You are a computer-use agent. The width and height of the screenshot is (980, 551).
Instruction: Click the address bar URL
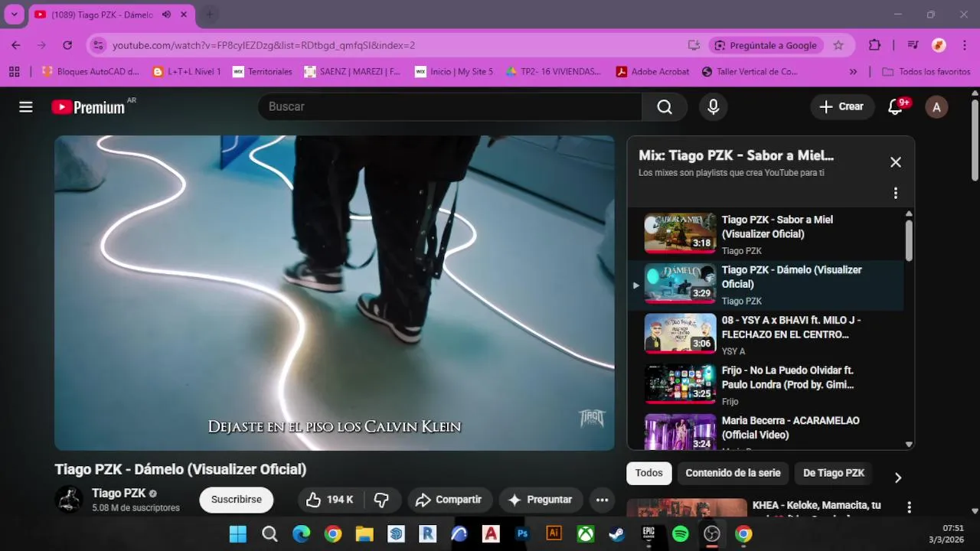tap(264, 45)
